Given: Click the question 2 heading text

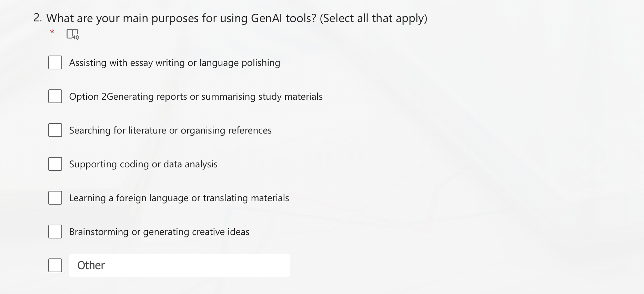Looking at the screenshot, I should coord(181,18).
